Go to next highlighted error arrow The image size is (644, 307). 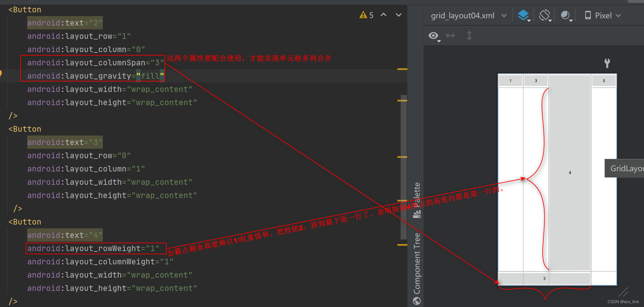(399, 15)
